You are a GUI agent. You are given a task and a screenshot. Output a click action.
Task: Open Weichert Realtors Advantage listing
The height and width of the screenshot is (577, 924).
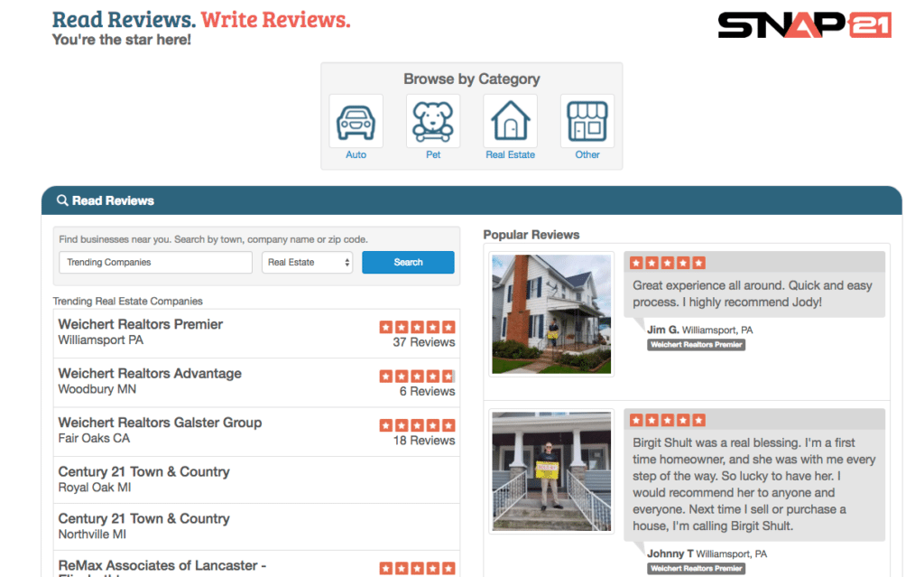click(x=150, y=374)
